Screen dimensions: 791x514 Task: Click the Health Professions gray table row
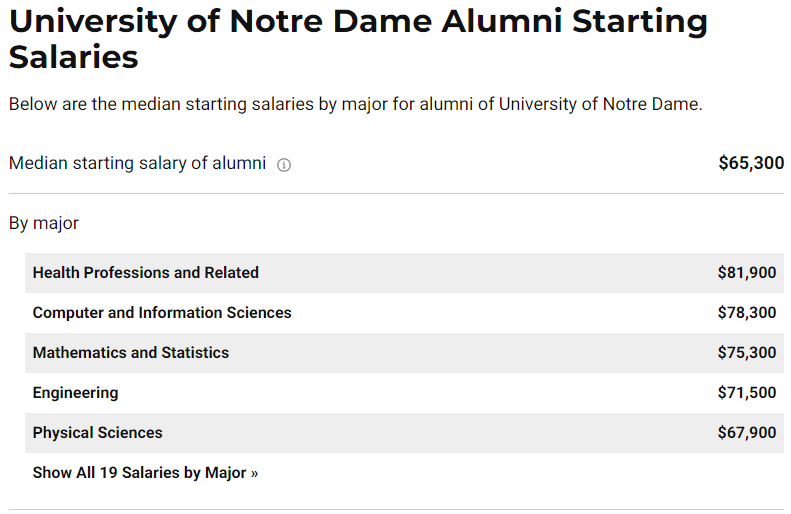pos(404,273)
